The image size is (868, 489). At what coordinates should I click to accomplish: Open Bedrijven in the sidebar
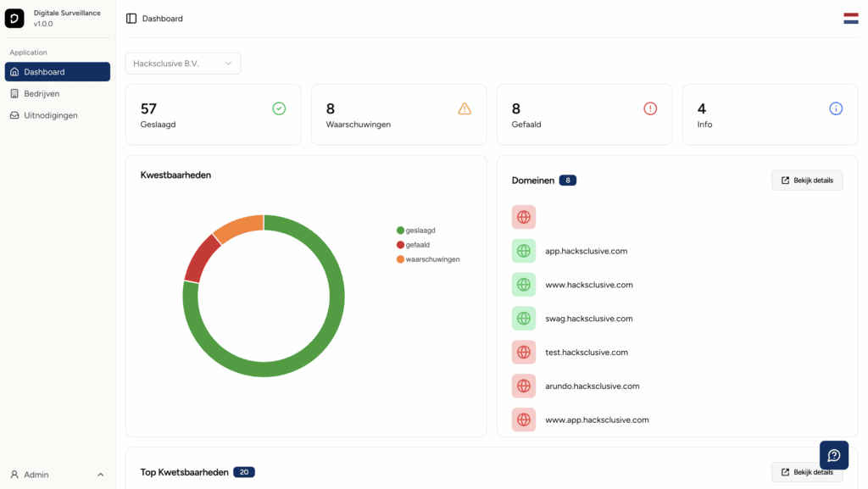[x=42, y=93]
